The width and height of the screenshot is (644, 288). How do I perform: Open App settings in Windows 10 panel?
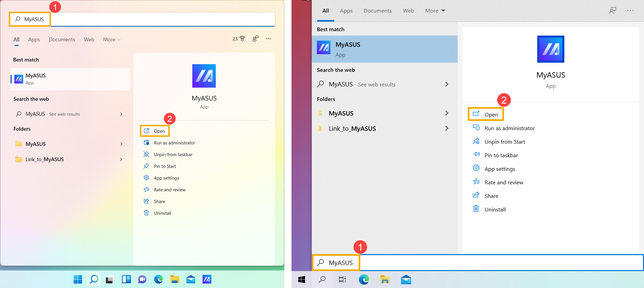click(x=494, y=169)
